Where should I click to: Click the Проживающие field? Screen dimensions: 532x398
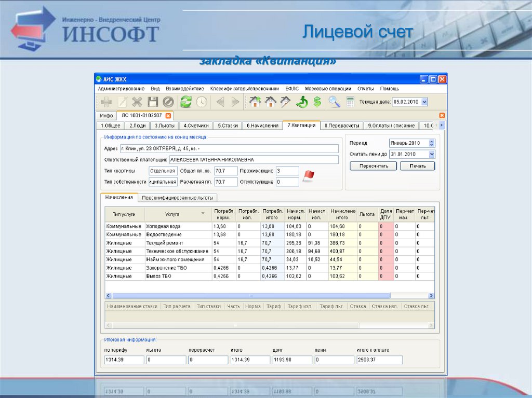pos(287,171)
